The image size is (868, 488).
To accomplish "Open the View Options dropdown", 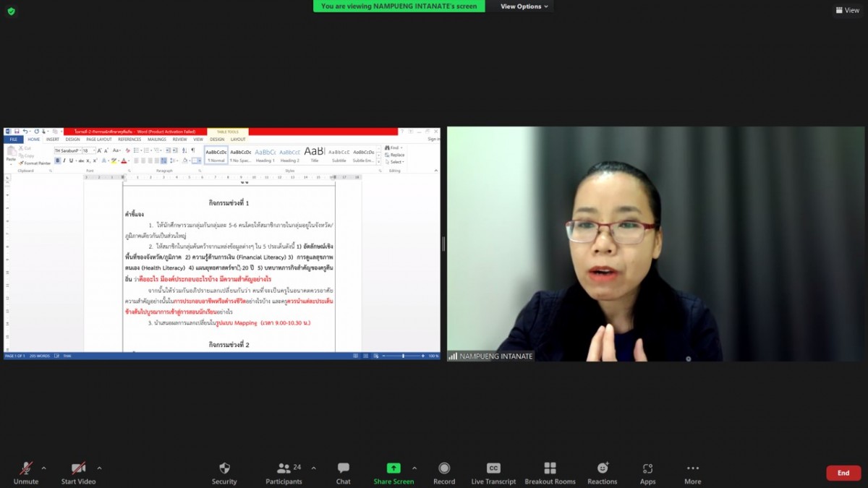I will tap(524, 7).
